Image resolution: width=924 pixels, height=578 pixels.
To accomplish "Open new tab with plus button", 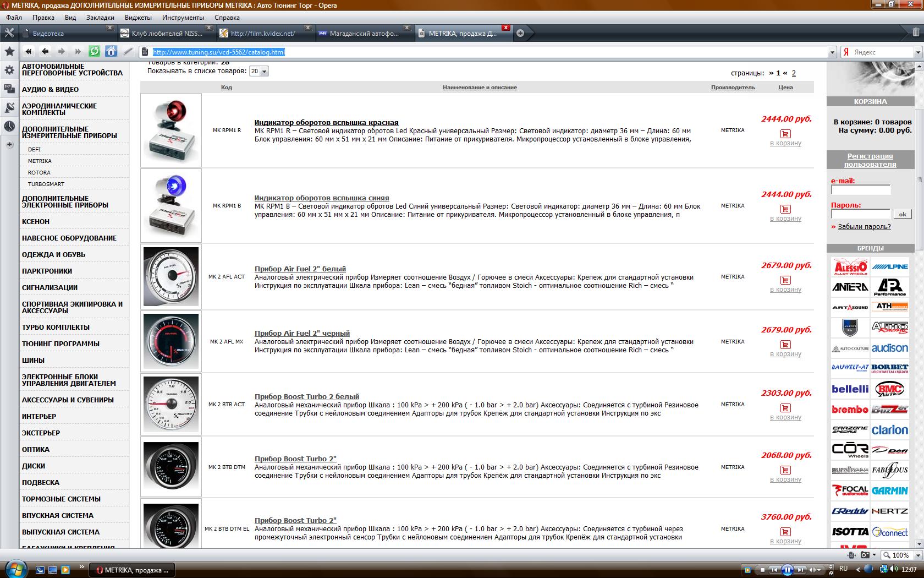I will (520, 33).
